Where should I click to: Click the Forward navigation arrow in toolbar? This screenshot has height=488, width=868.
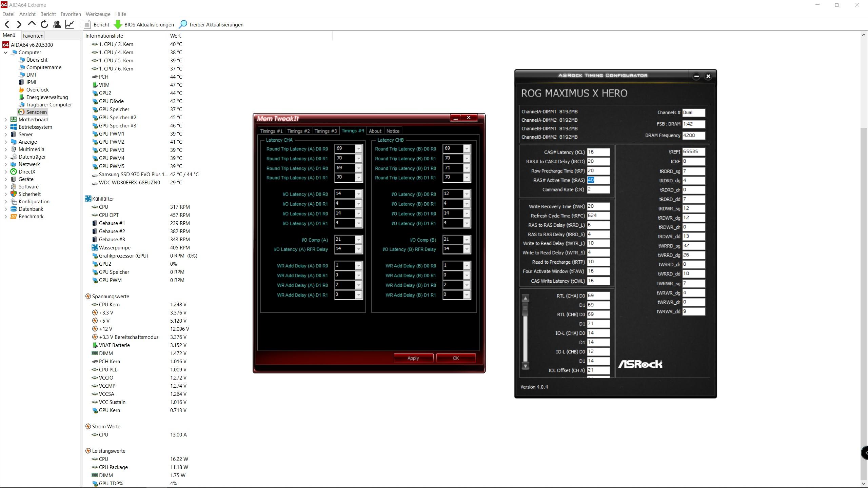pos(19,24)
